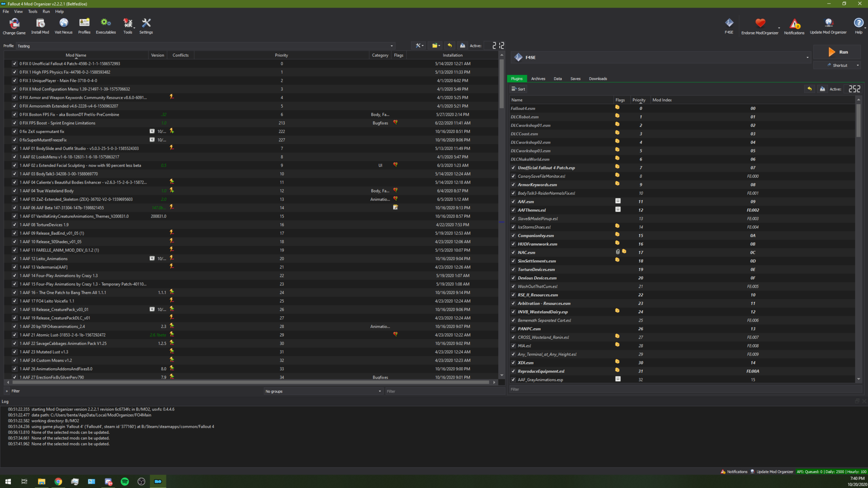Open the No groups dropdown
This screenshot has width=868, height=488.
323,391
